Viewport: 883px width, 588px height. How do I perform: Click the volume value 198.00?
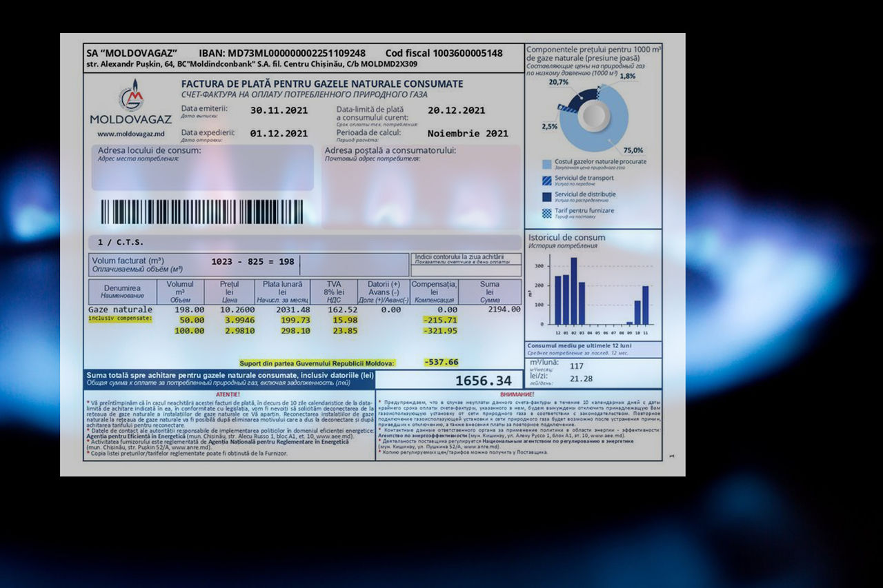(189, 310)
